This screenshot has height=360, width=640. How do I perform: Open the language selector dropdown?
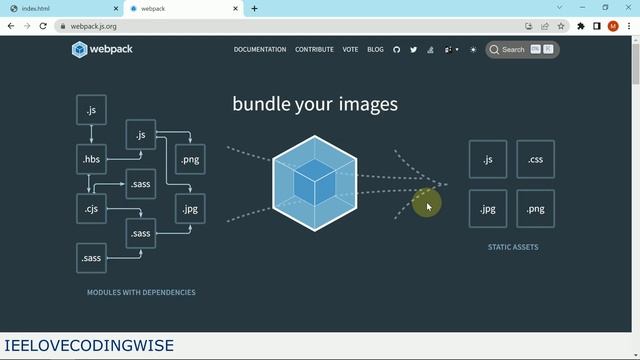[x=451, y=50]
